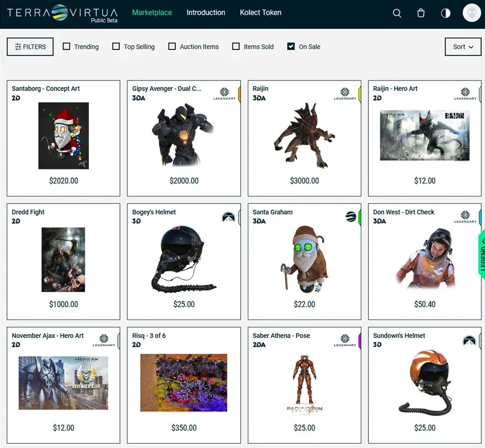
Task: Check the Top Selling filter
Action: pos(116,46)
